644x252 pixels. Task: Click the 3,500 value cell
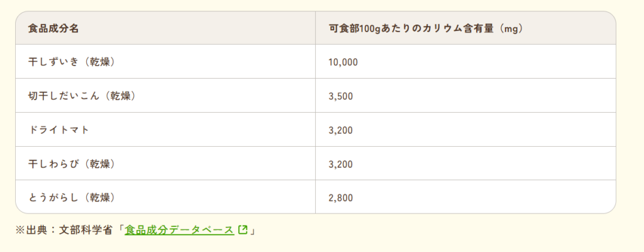[340, 96]
